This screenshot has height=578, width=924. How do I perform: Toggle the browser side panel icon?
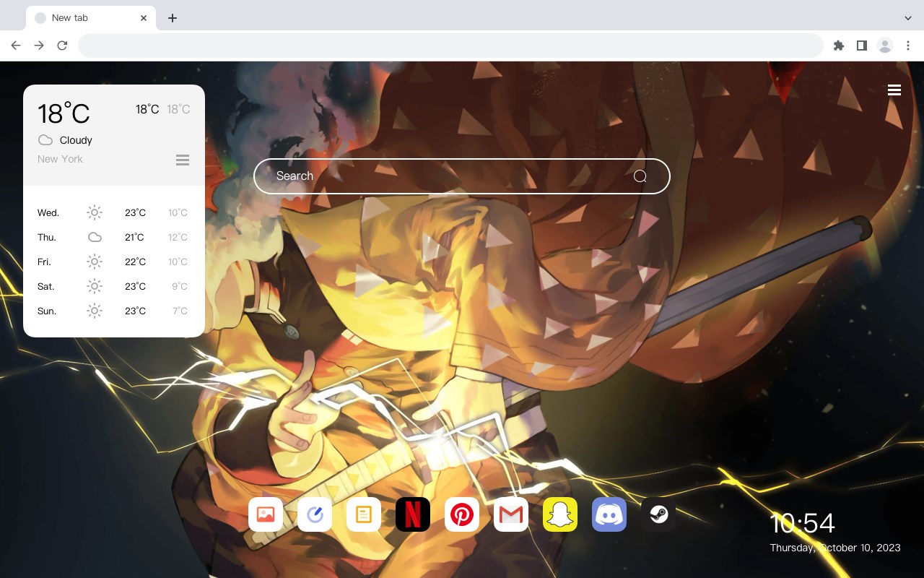(861, 46)
